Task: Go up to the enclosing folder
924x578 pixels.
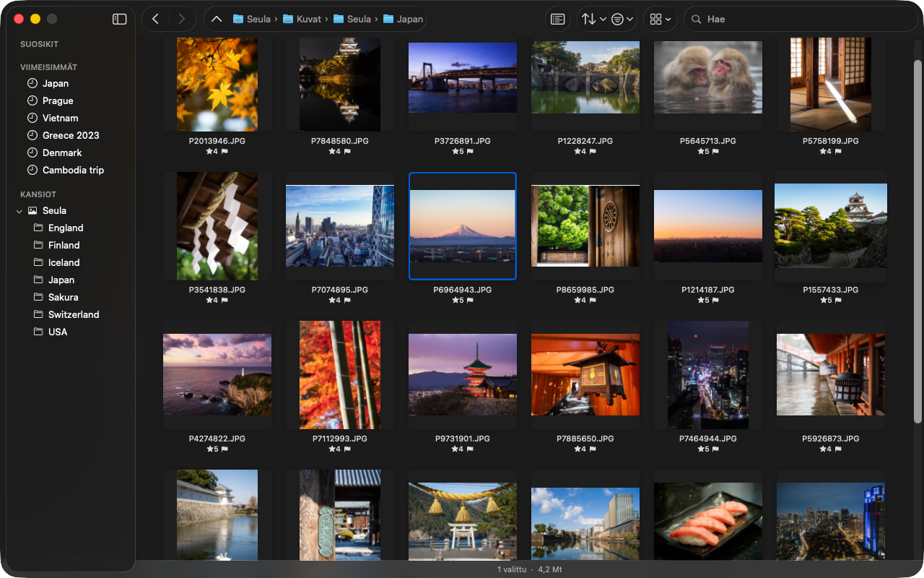Action: tap(217, 20)
